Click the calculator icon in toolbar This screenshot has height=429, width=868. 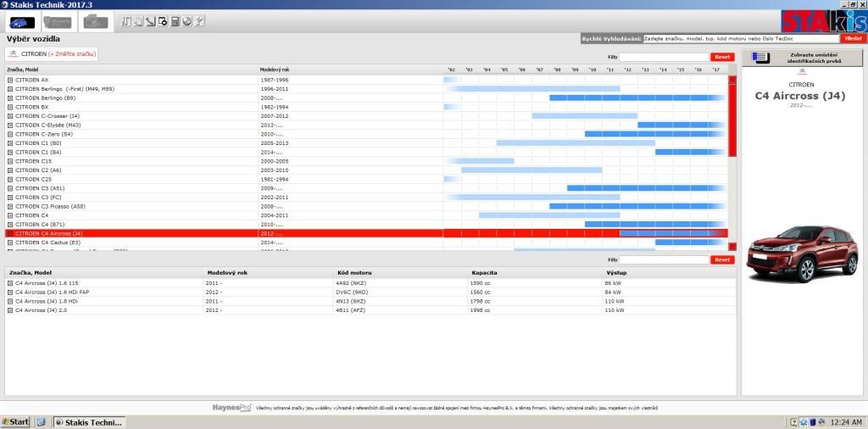(175, 21)
